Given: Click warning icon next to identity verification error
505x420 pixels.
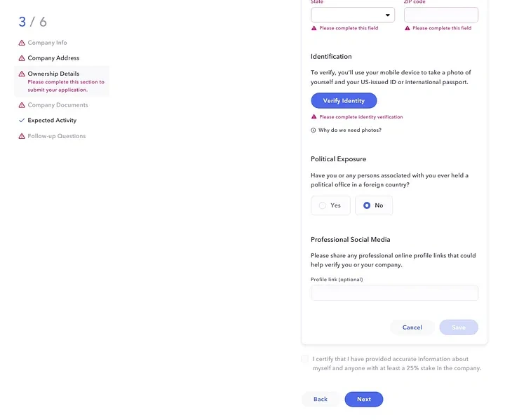Looking at the screenshot, I should tap(314, 117).
